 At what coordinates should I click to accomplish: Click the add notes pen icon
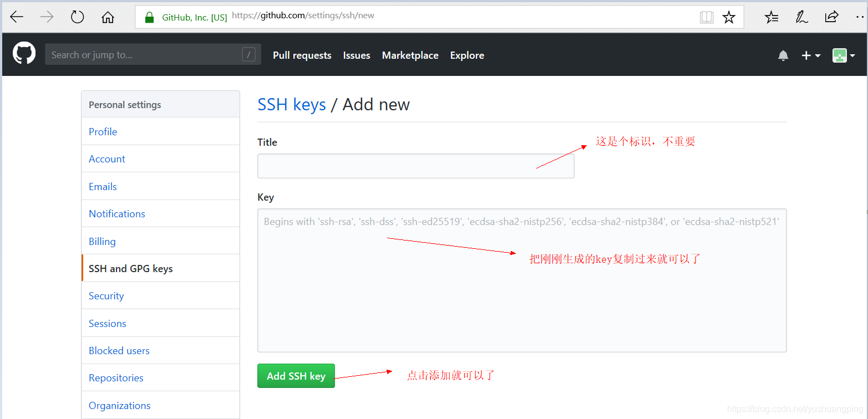pos(801,17)
